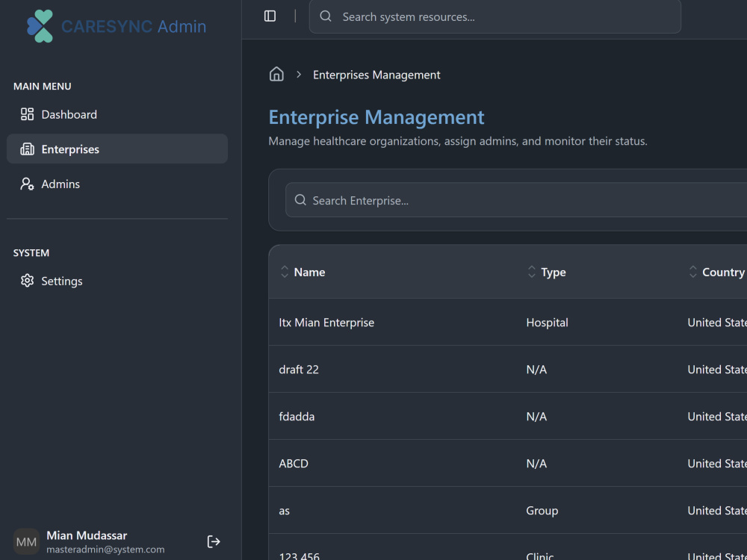
Task: Go to Admins menu item
Action: [117, 184]
